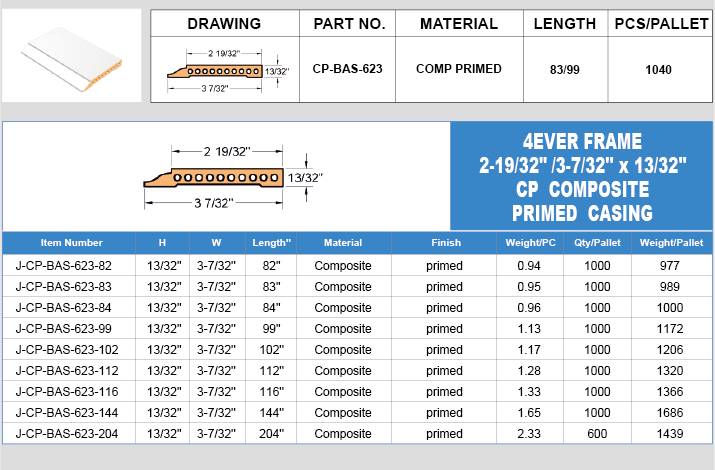Click the DRAWING column header
715x470 pixels.
(x=224, y=24)
